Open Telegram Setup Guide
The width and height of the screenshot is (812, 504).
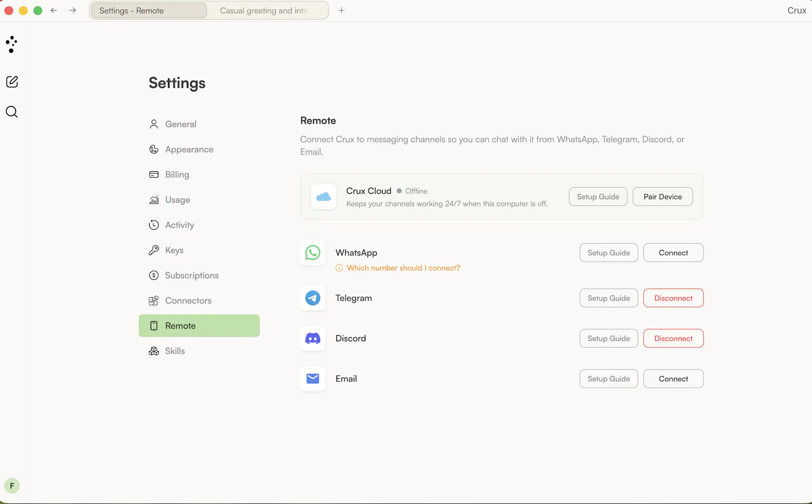pyautogui.click(x=608, y=298)
